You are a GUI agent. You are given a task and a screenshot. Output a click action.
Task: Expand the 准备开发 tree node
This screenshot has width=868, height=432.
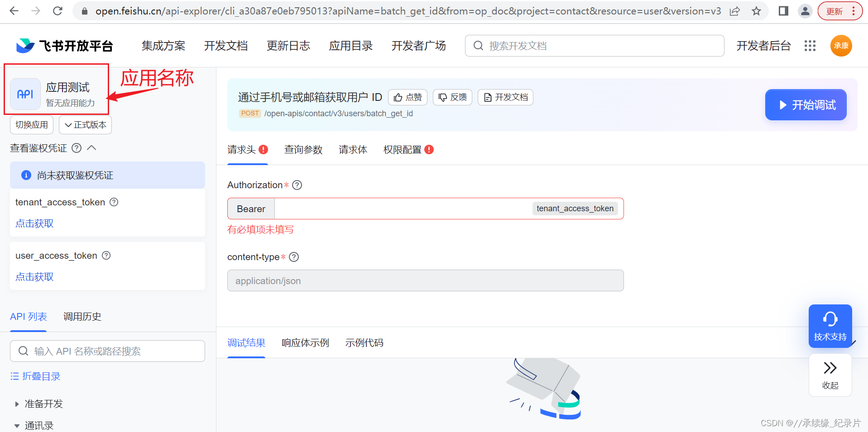pyautogui.click(x=17, y=404)
